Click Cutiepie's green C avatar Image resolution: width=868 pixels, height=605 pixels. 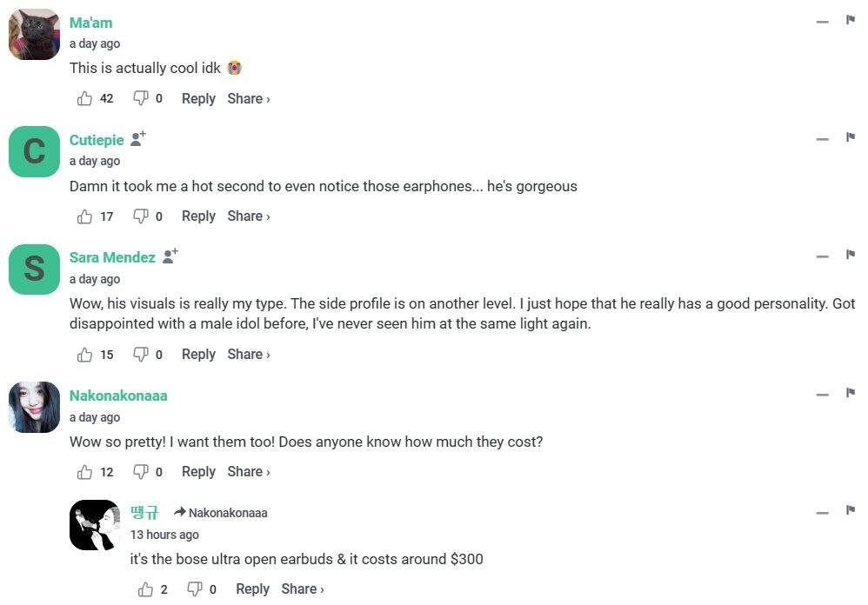coord(34,151)
